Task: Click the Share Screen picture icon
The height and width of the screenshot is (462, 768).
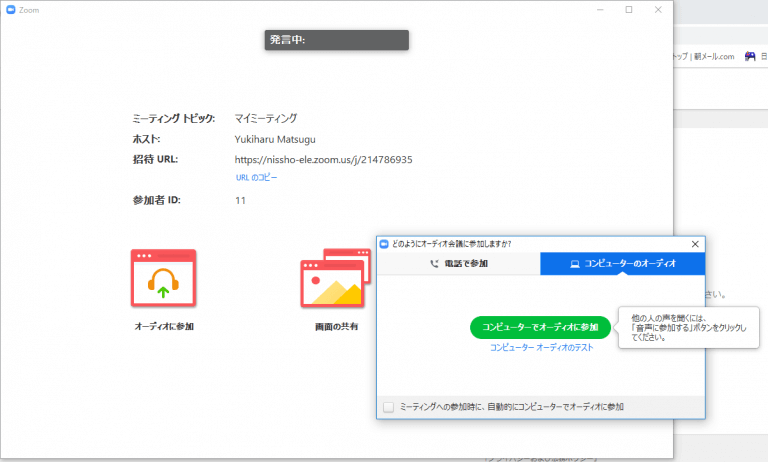Action: tap(336, 278)
